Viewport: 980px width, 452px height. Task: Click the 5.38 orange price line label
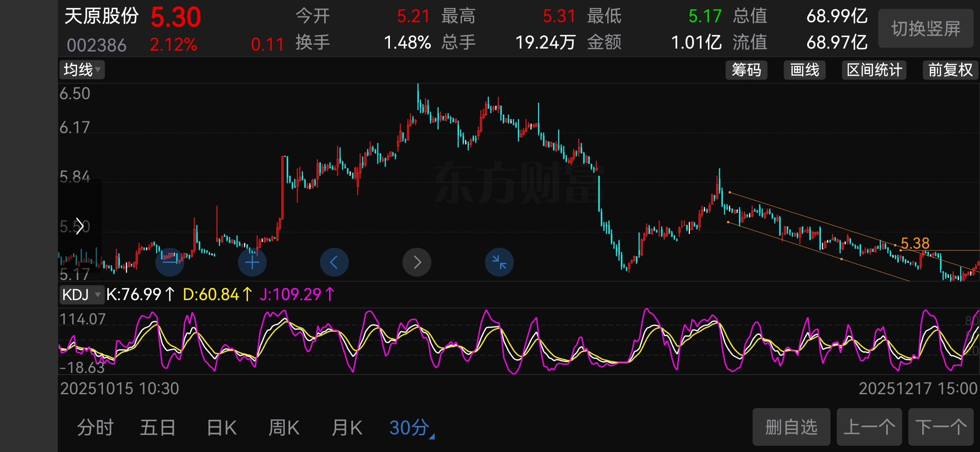click(915, 243)
